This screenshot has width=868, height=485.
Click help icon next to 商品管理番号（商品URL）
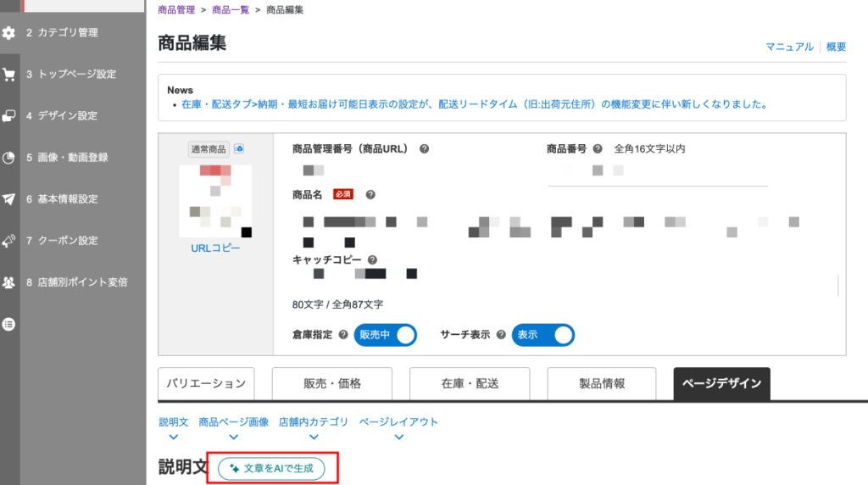tap(424, 149)
